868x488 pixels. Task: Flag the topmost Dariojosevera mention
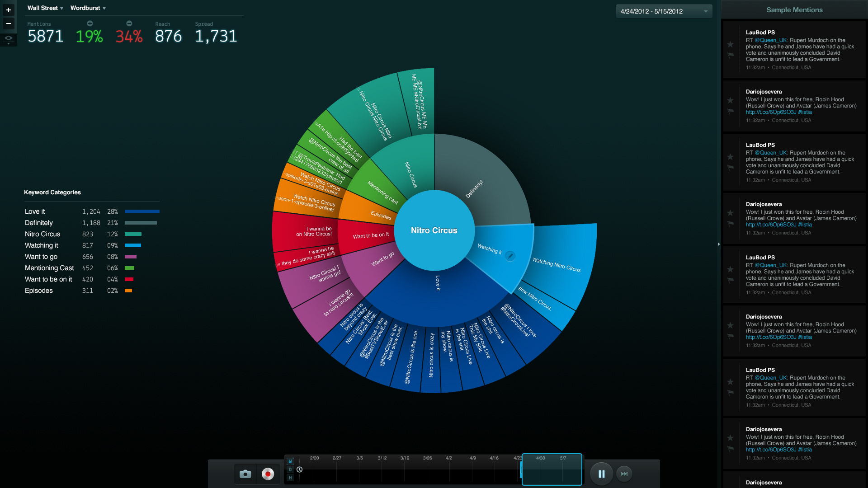[x=730, y=111]
